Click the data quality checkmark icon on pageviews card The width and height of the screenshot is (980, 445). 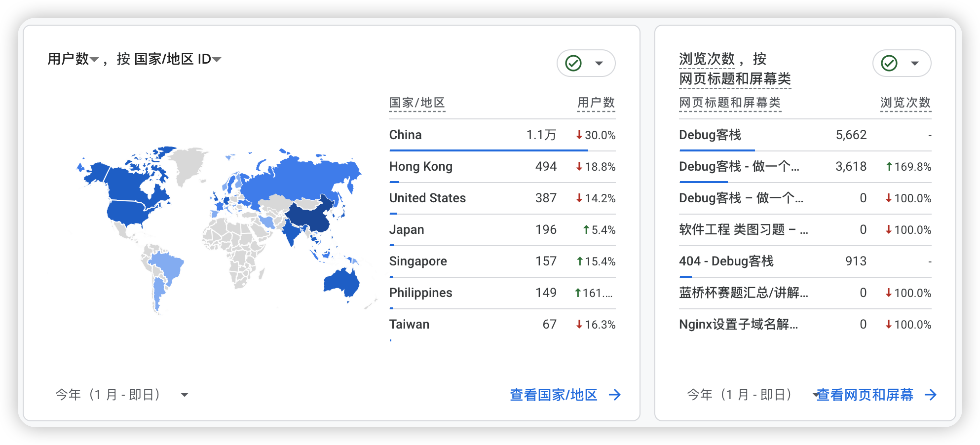[x=888, y=63]
